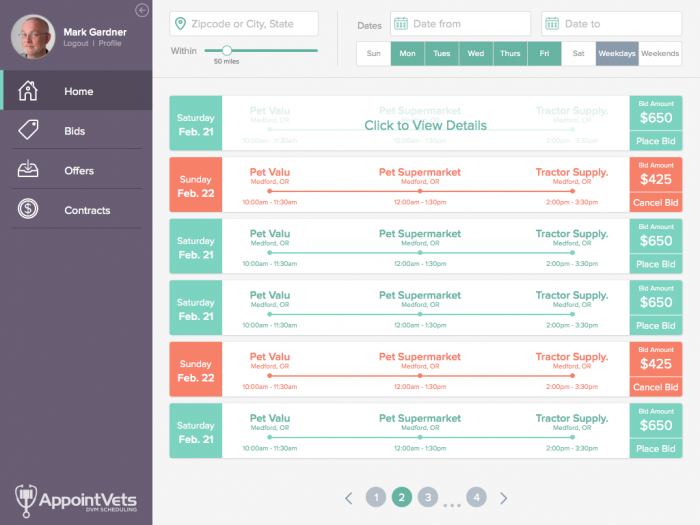
Task: Click the 2:00pm - 3:30pm time in the last card
Action: 572,448
